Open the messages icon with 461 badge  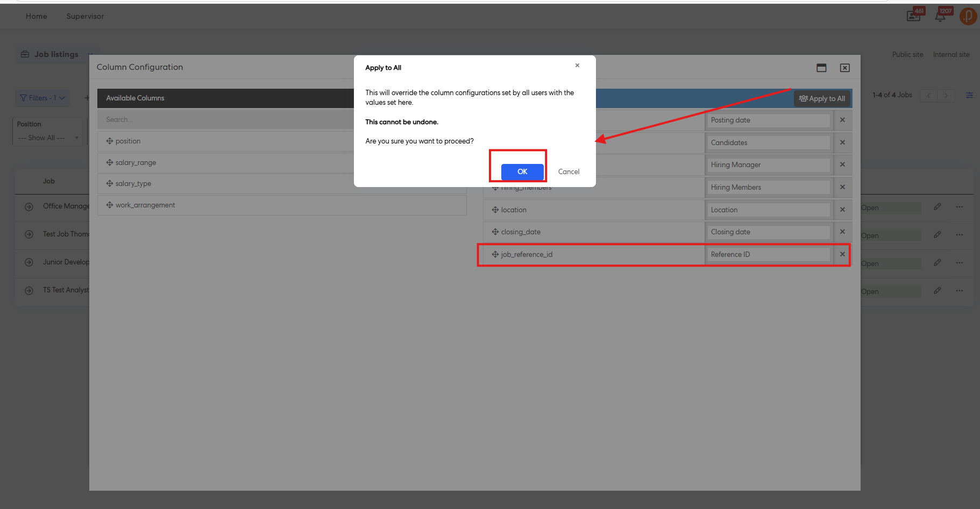[914, 16]
